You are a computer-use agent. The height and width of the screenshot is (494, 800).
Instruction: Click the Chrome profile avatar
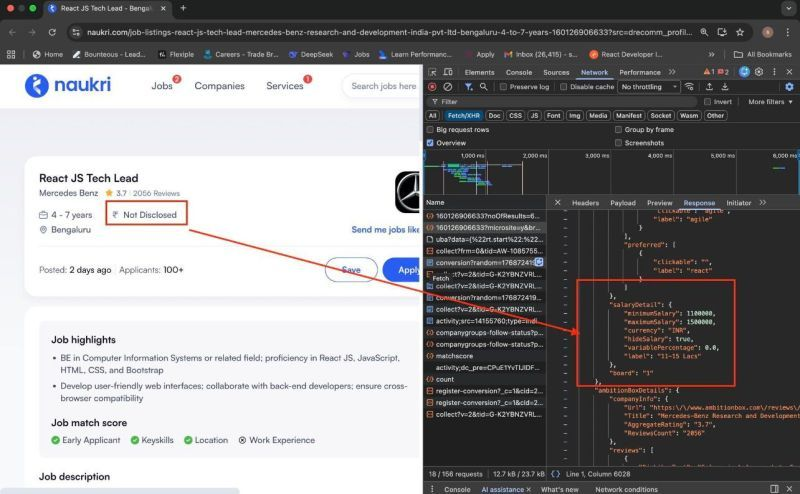pyautogui.click(x=767, y=32)
